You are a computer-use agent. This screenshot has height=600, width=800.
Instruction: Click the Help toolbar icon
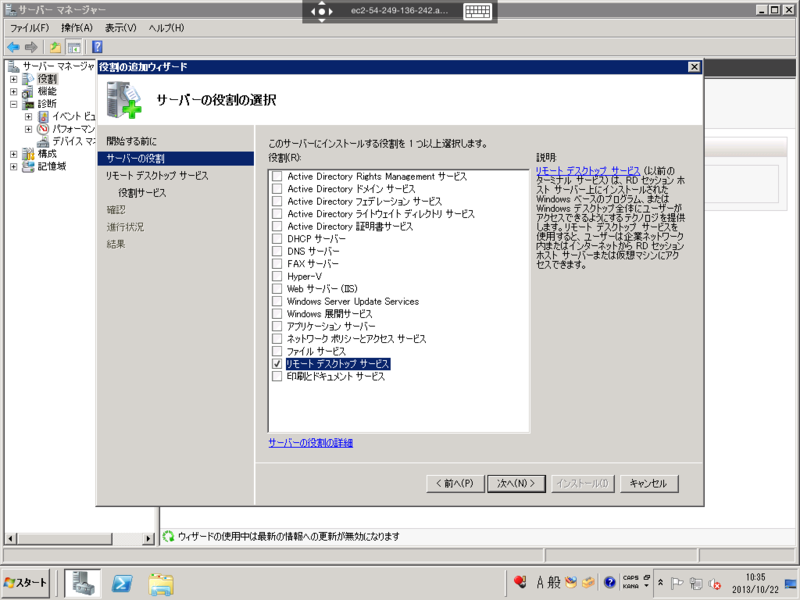pyautogui.click(x=97, y=47)
